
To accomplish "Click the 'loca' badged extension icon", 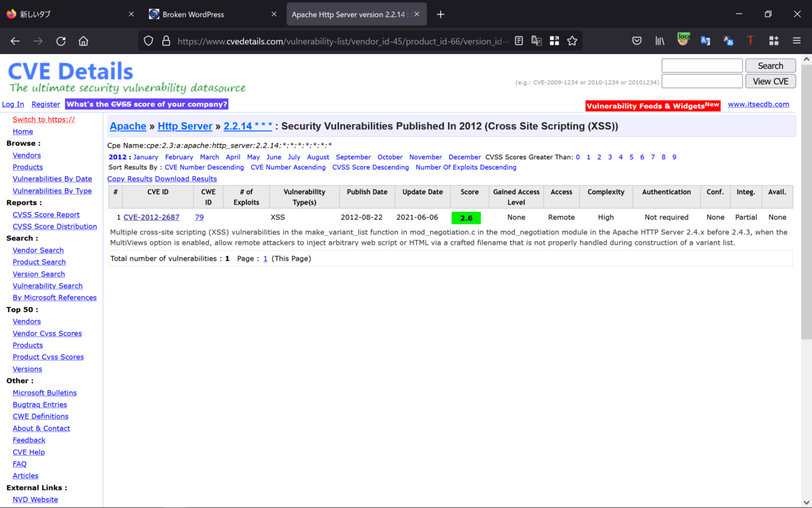I will (683, 40).
